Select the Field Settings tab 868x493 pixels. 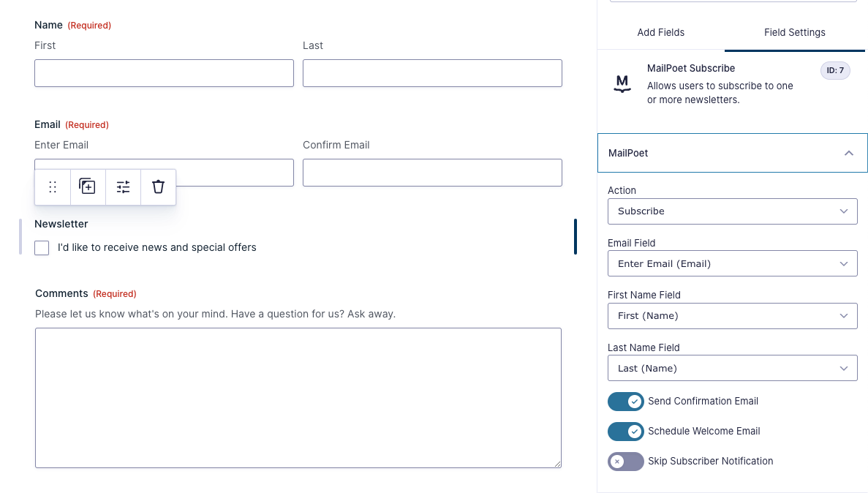click(x=794, y=32)
